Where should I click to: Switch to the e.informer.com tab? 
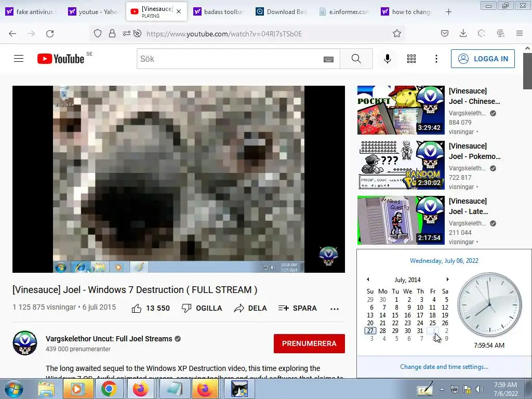(x=344, y=11)
